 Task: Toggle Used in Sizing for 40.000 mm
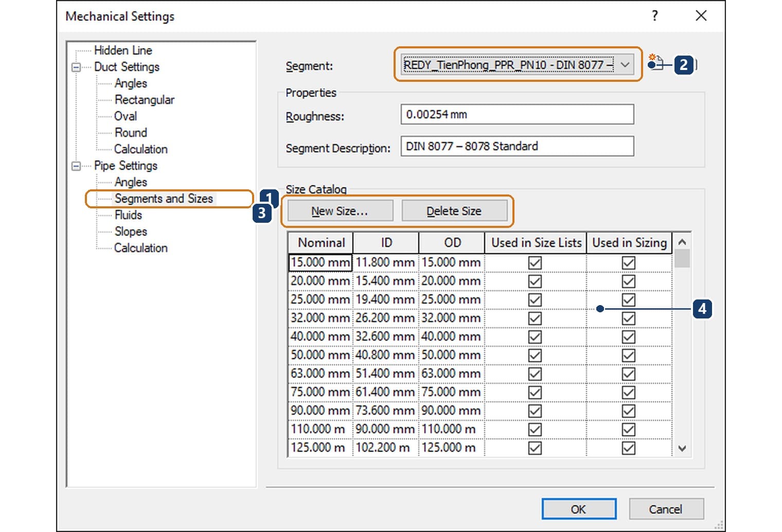tap(629, 336)
